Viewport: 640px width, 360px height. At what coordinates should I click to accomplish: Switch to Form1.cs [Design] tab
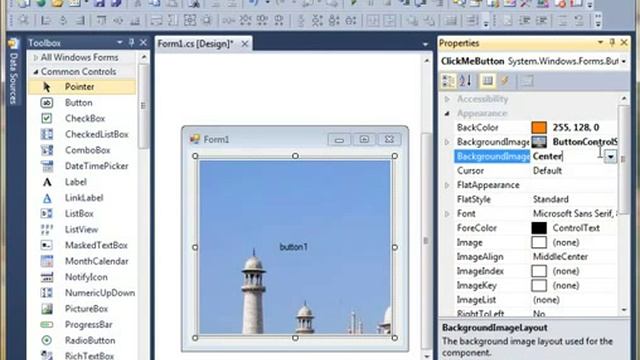tap(196, 44)
